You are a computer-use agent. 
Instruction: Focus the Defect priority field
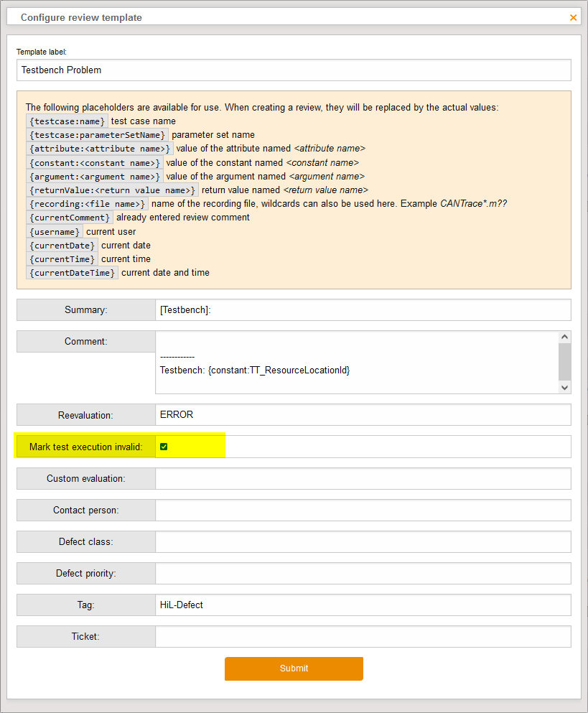363,573
